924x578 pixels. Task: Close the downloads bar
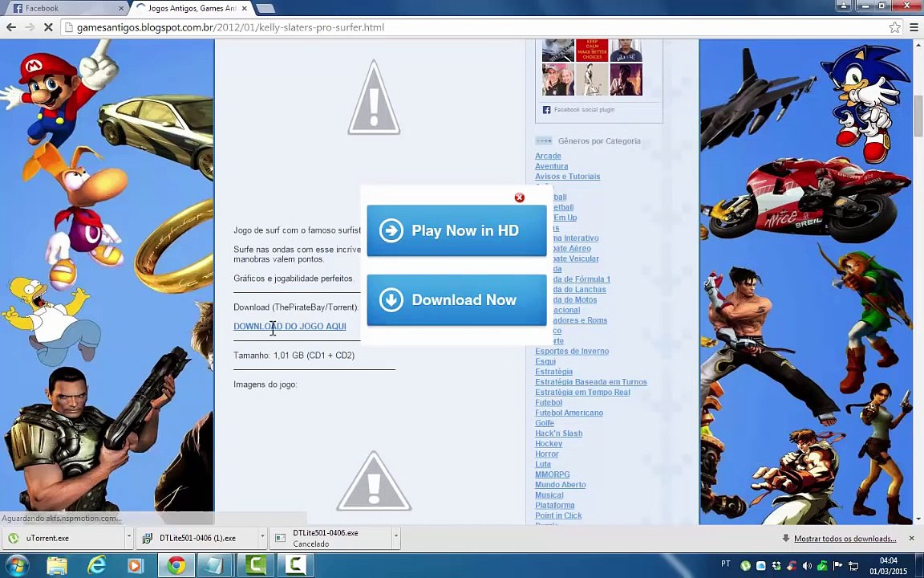tap(911, 539)
